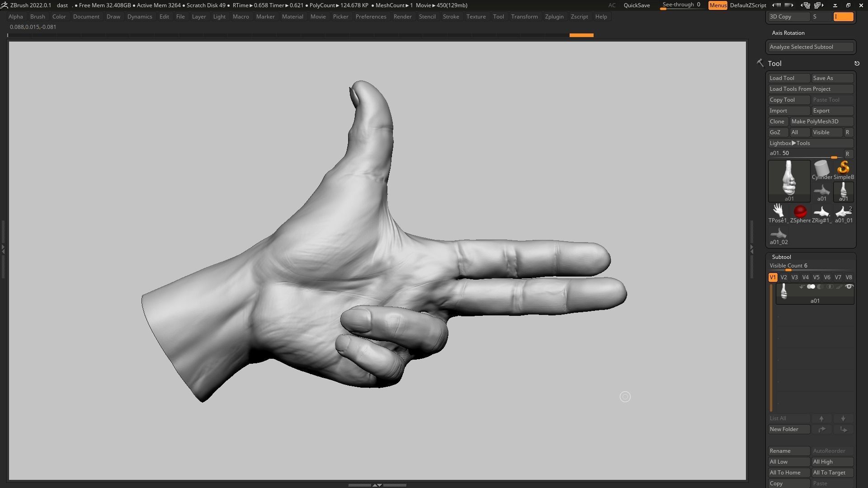The width and height of the screenshot is (868, 488).
Task: Click the DefaultZScript button
Action: [748, 5]
